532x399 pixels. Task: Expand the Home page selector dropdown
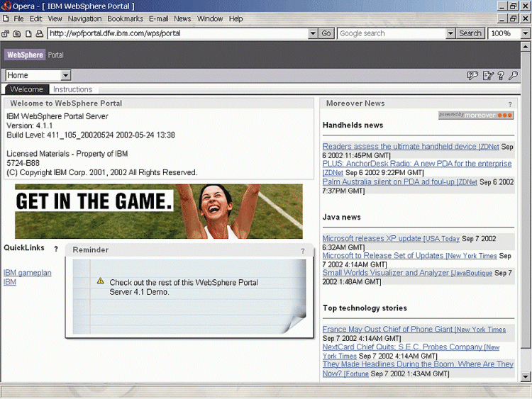point(66,75)
